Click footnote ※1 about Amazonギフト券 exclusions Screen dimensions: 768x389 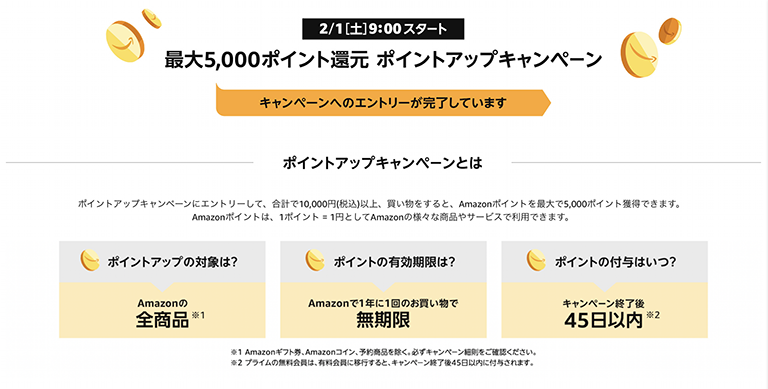(384, 352)
